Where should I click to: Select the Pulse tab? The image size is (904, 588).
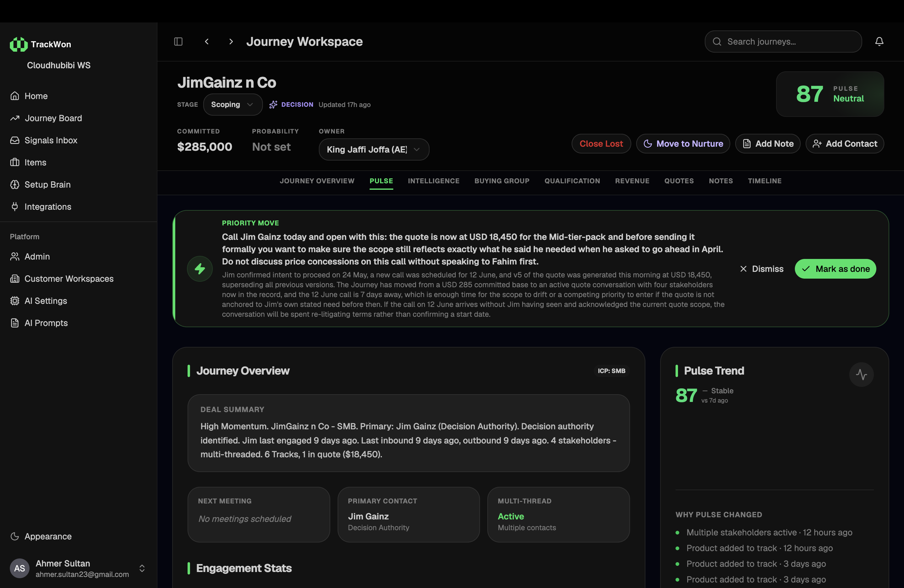pos(381,181)
